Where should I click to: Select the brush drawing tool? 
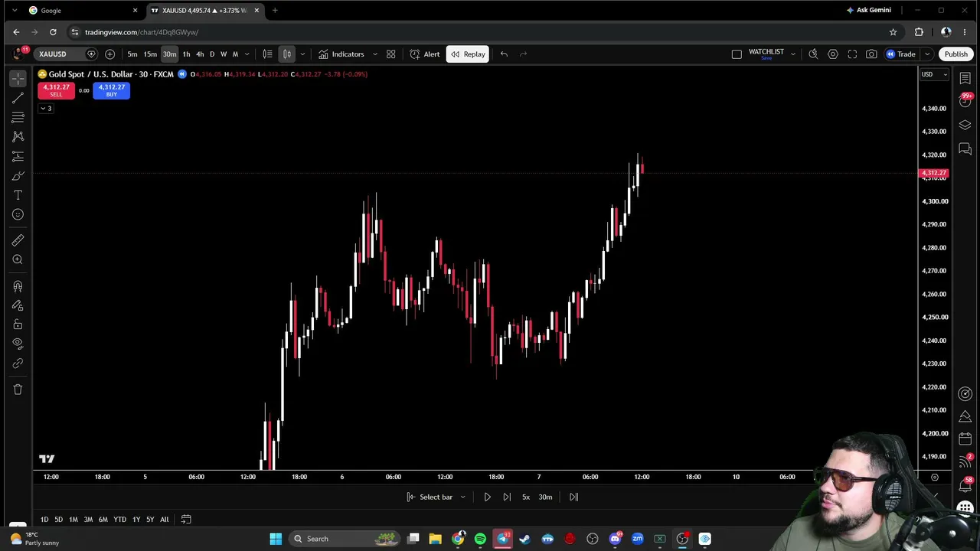click(x=18, y=176)
